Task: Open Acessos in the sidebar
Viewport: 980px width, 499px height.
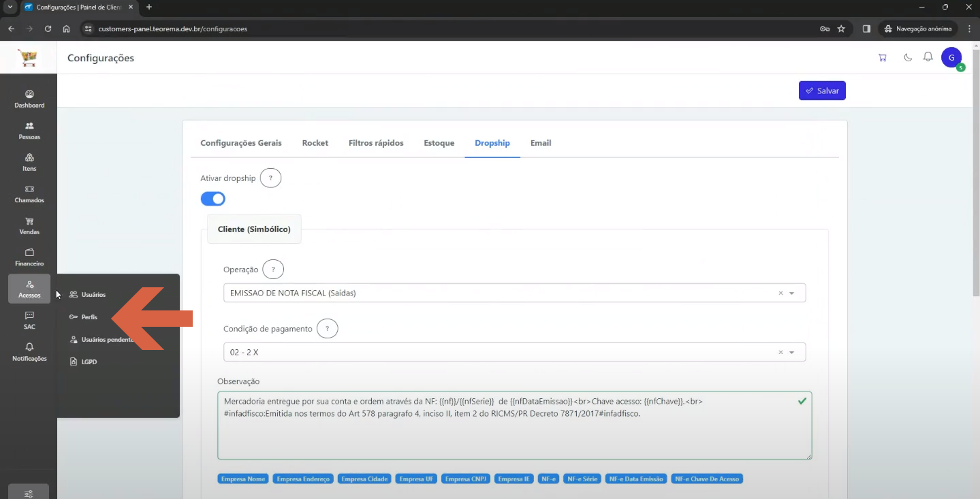Action: coord(29,289)
